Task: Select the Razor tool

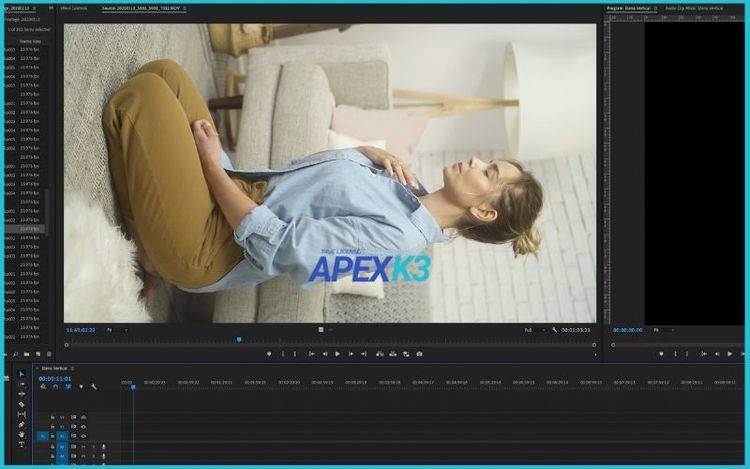Action: [22, 404]
